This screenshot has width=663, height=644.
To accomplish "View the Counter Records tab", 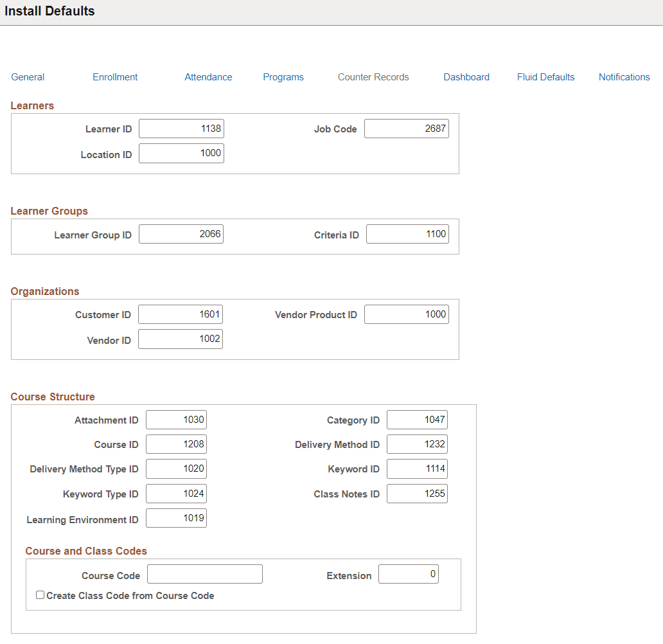I will [x=373, y=76].
